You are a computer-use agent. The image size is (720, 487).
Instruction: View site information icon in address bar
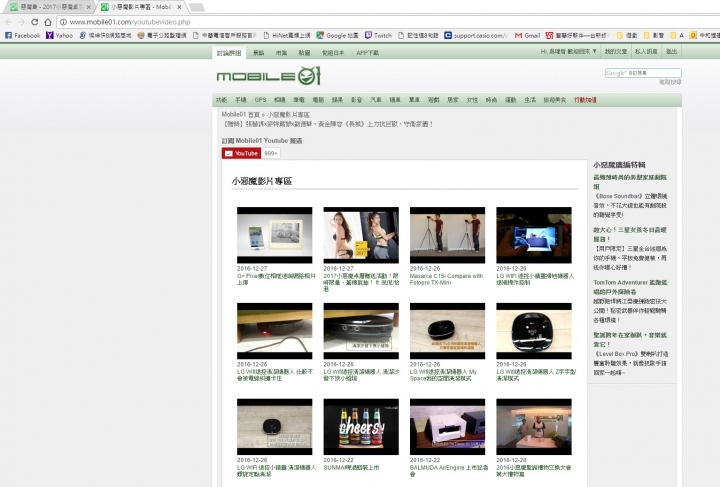coord(63,22)
